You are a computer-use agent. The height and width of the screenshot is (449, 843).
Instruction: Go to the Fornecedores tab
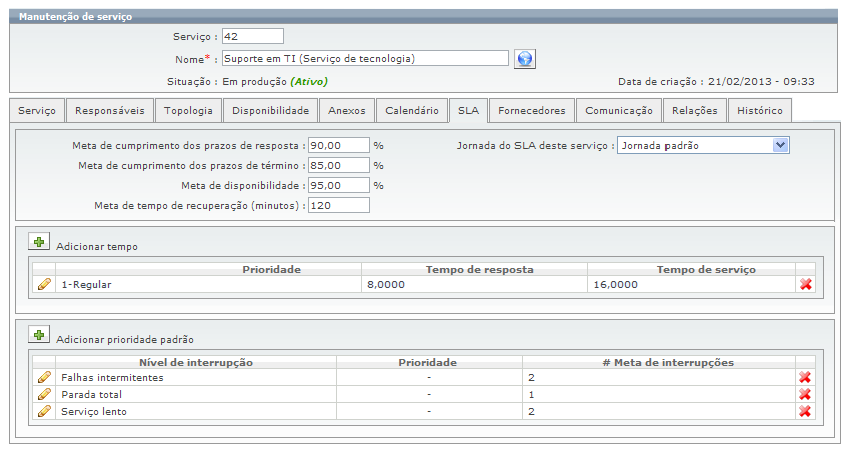point(532,111)
